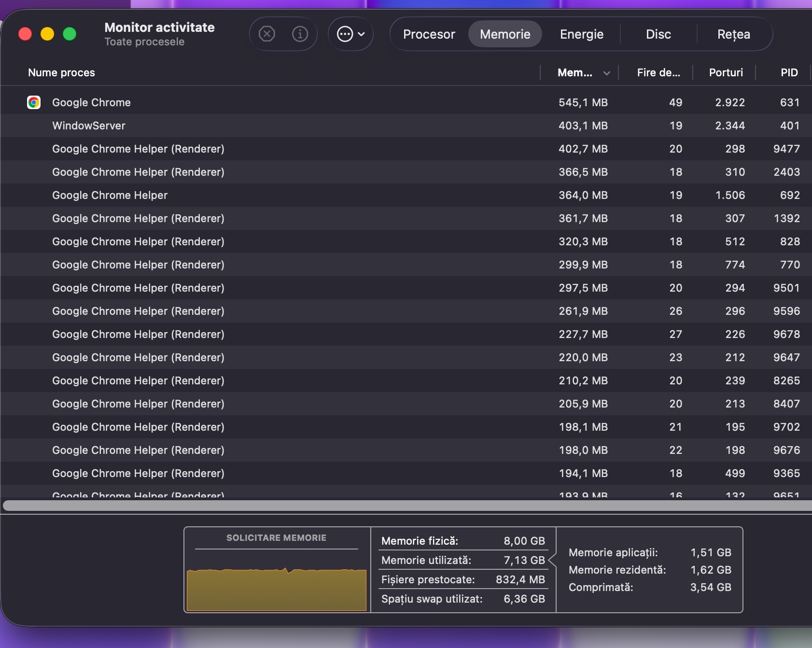Show the Disc tab

pyautogui.click(x=658, y=34)
